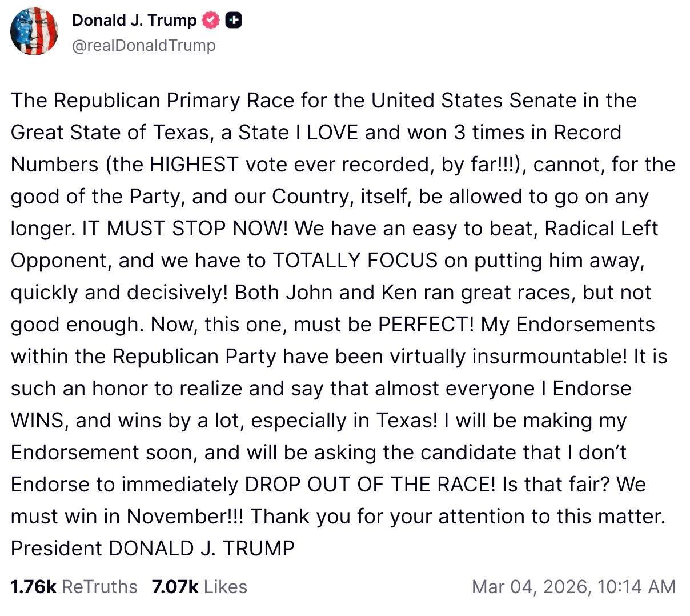Open the @realDonaldTrump handle
The width and height of the screenshot is (690, 616).
coord(143,45)
